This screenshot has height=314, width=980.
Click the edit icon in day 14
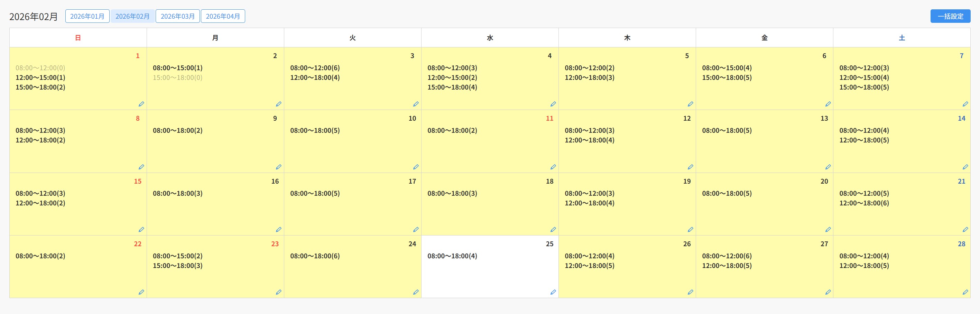[965, 167]
